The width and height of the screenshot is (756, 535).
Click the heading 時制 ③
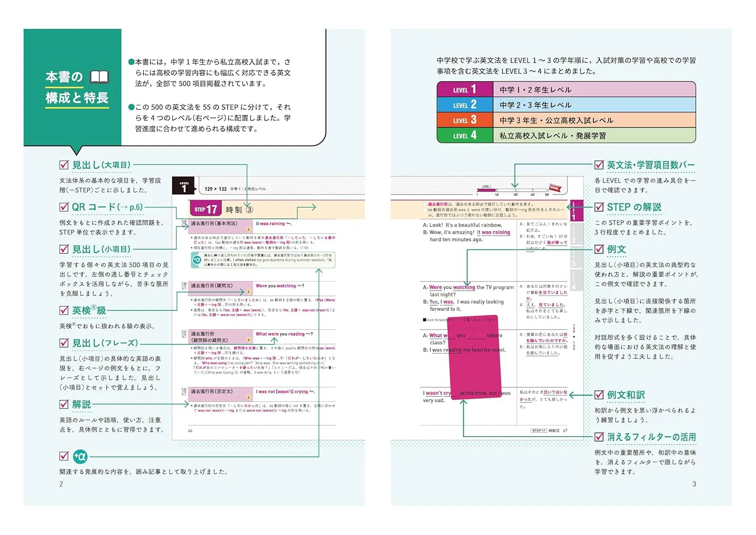(x=239, y=210)
